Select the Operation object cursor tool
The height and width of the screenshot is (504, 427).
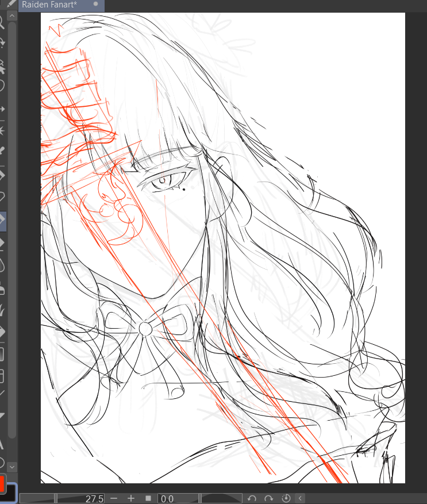(2, 66)
